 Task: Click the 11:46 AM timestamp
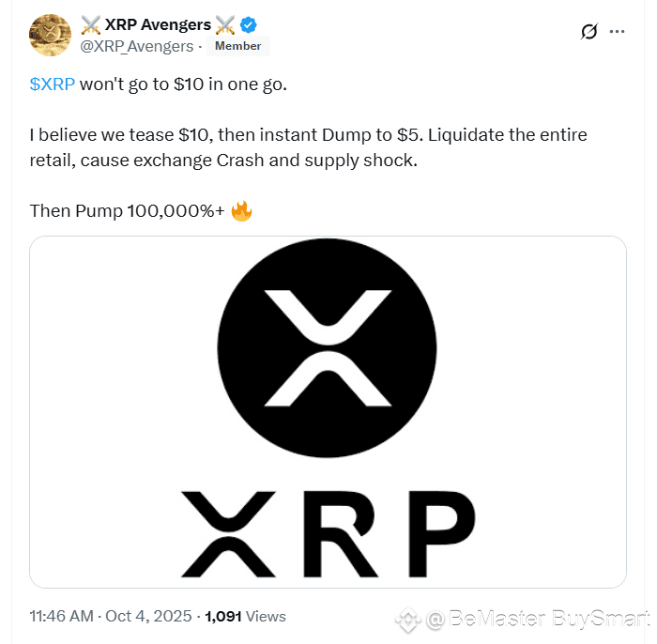62,617
